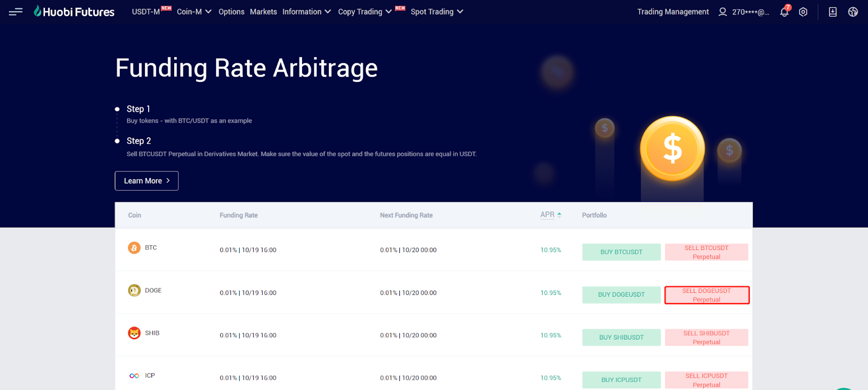Click the Next Funding Rate header
The width and height of the screenshot is (868, 390).
click(x=406, y=215)
